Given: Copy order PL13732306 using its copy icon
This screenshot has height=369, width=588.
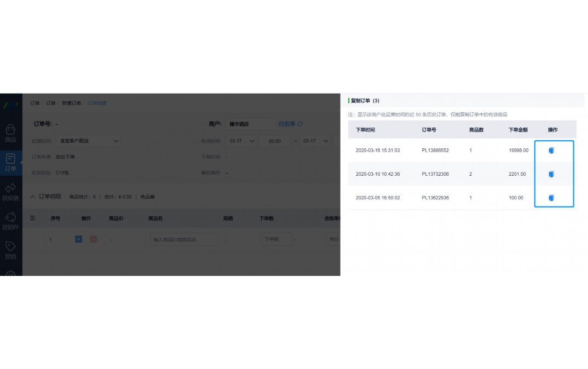Looking at the screenshot, I should coord(551,174).
